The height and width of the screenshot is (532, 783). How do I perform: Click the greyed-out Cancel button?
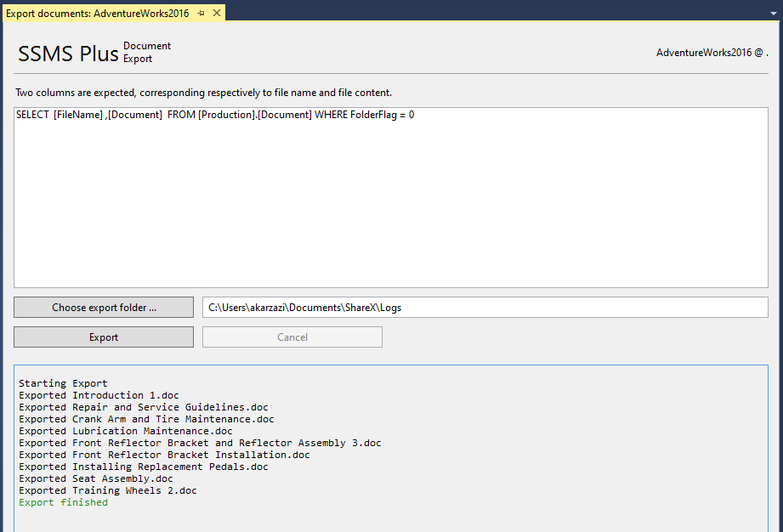click(x=292, y=337)
